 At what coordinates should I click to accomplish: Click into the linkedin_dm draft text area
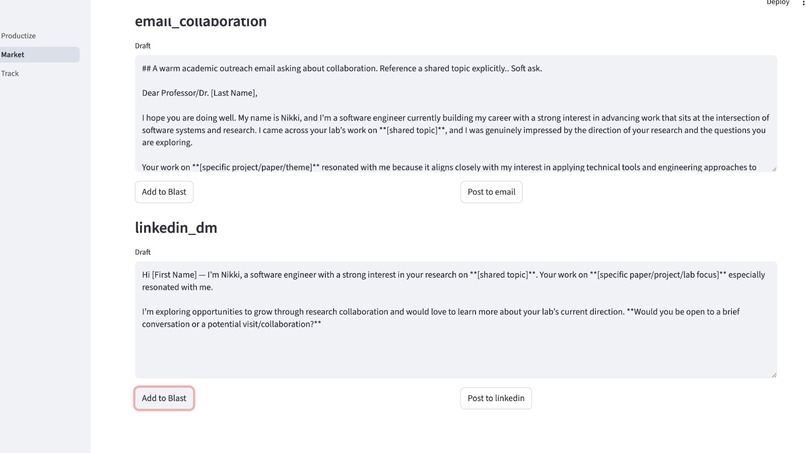click(x=455, y=320)
